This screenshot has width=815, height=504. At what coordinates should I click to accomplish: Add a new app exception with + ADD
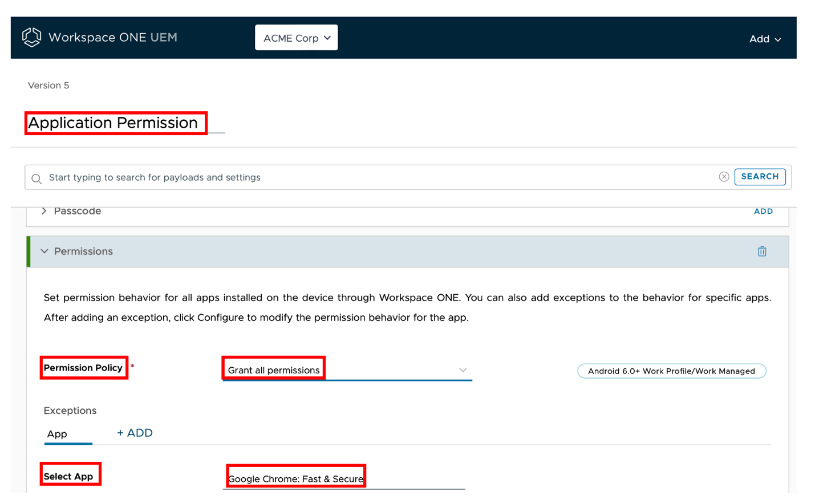[135, 433]
